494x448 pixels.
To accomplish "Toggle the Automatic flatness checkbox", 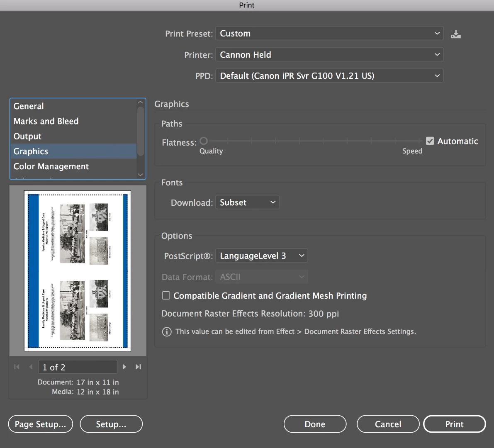I will tap(430, 141).
